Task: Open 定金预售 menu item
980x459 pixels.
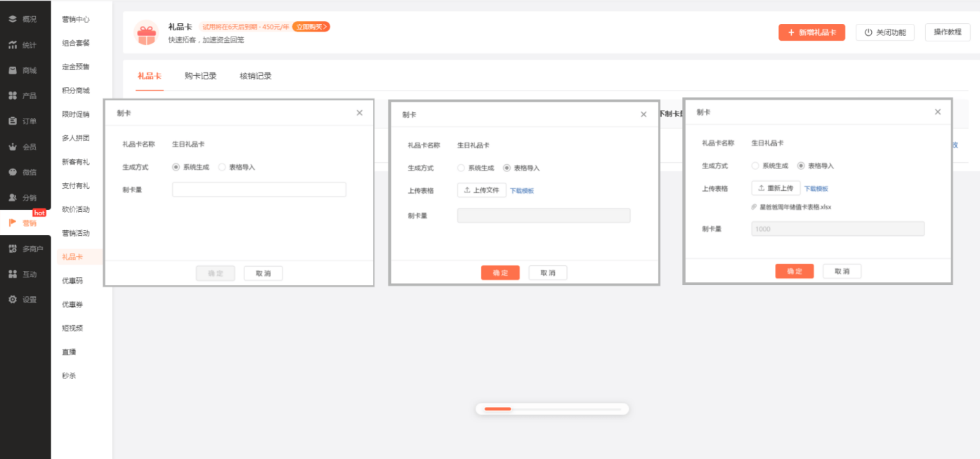Action: click(76, 67)
